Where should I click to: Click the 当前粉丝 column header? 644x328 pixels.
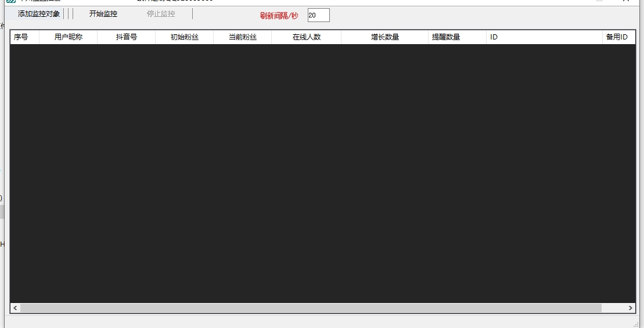tap(242, 37)
